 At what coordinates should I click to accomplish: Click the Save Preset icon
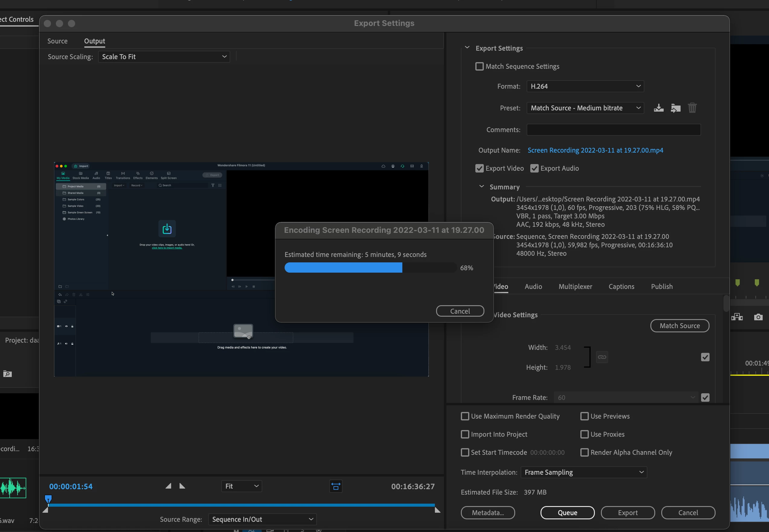658,108
